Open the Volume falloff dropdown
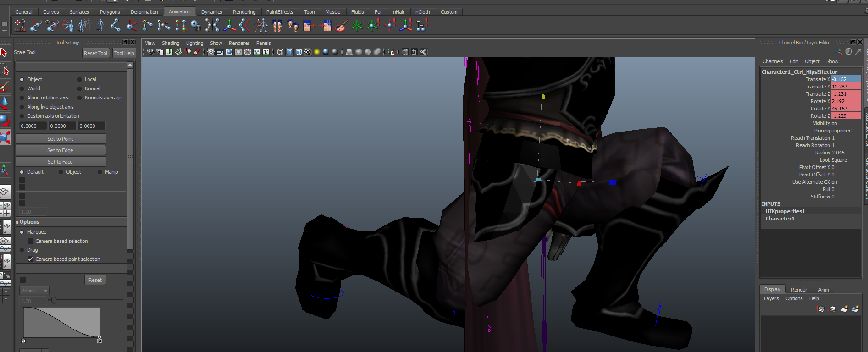The width and height of the screenshot is (868, 352). [x=34, y=291]
